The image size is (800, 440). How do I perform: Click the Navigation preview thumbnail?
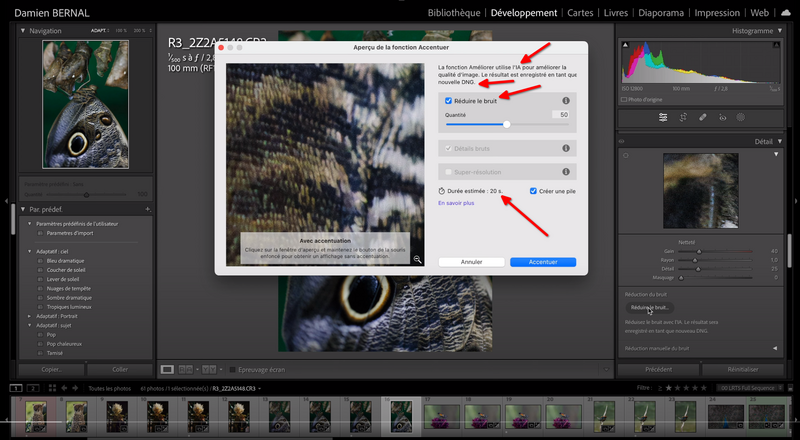click(86, 105)
